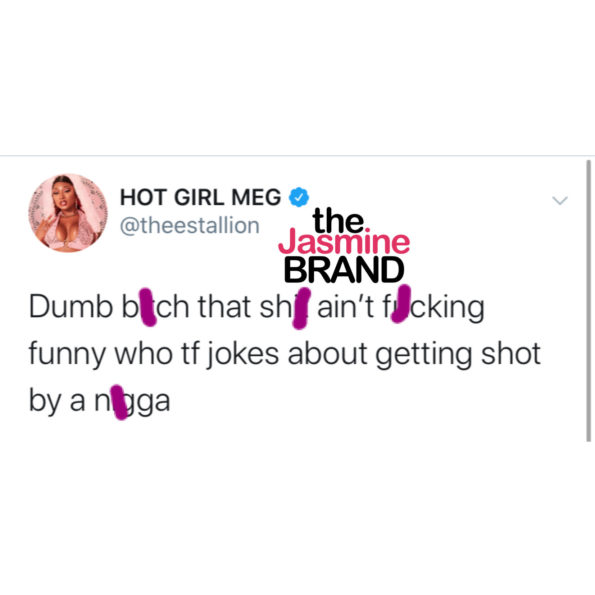Click the purple mark after 'that sh'
Viewport: 595px width, 595px height.
(302, 308)
